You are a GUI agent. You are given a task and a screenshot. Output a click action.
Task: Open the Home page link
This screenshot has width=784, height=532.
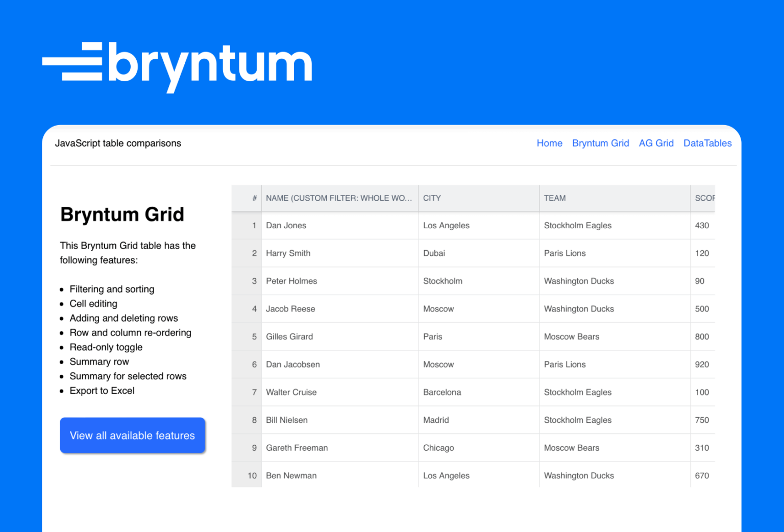coord(549,143)
